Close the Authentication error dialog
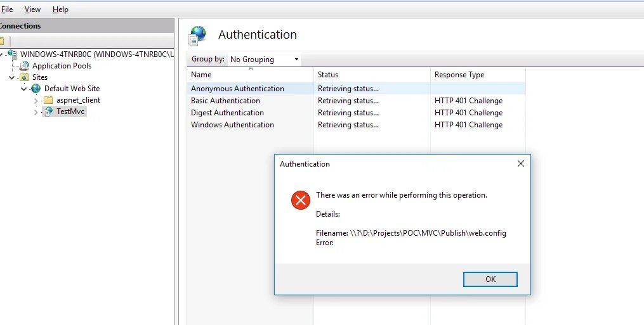The height and width of the screenshot is (325, 644). (520, 163)
